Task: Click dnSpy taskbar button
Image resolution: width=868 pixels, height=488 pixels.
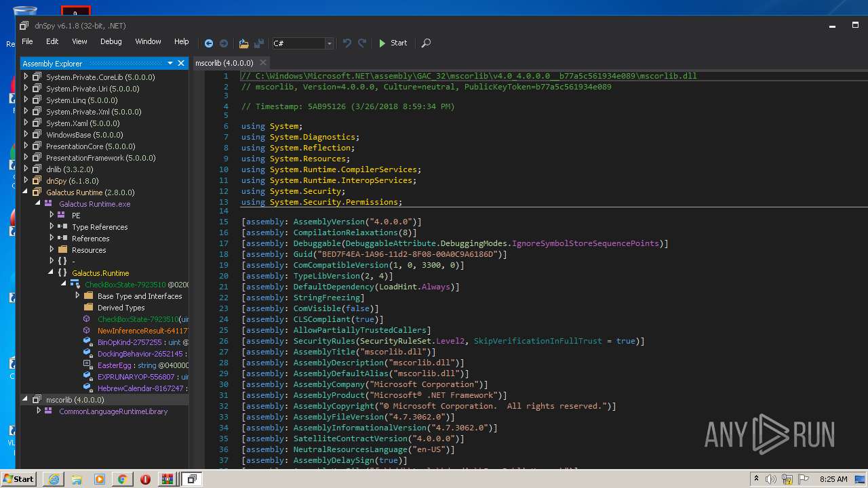Action: coord(192,479)
